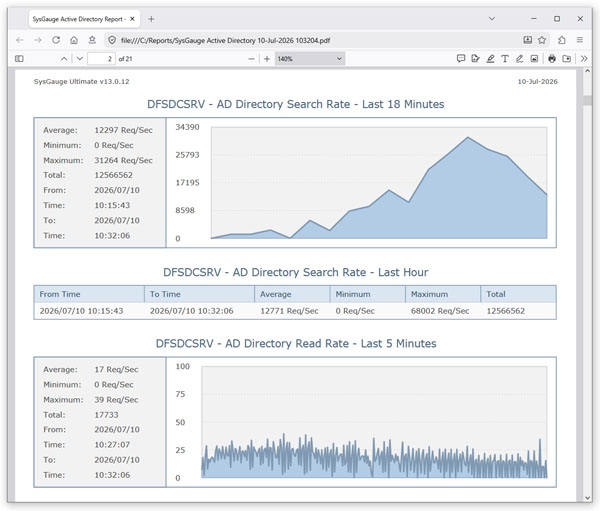Viewport: 600px width, 511px height.
Task: Click the '17733' total value
Action: click(106, 415)
